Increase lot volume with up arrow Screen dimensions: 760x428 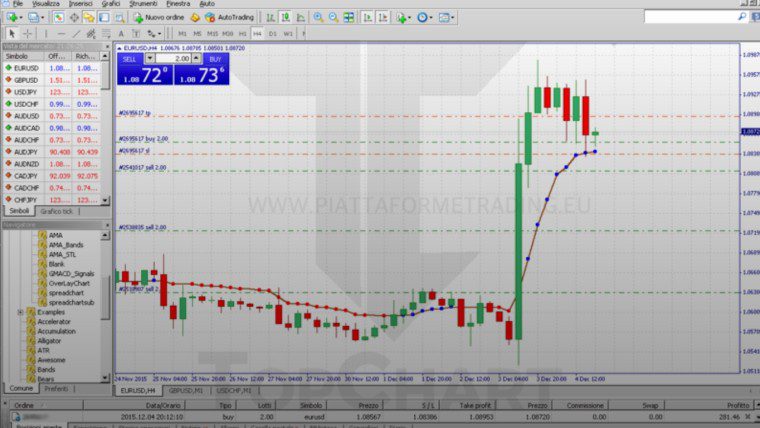click(x=196, y=58)
